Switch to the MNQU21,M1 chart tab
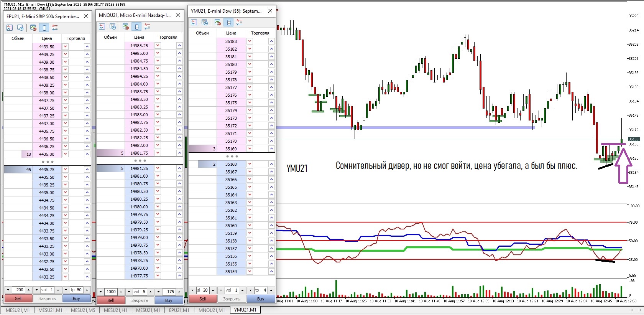Viewport: 644px width, 315px height. point(212,310)
